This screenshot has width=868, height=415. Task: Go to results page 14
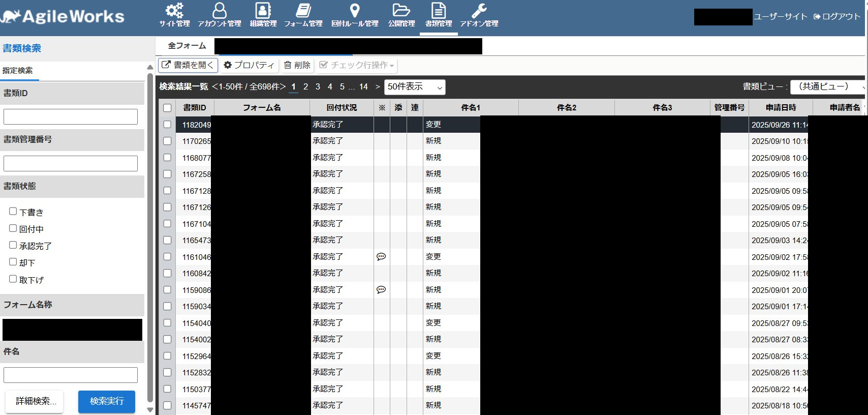pyautogui.click(x=363, y=87)
